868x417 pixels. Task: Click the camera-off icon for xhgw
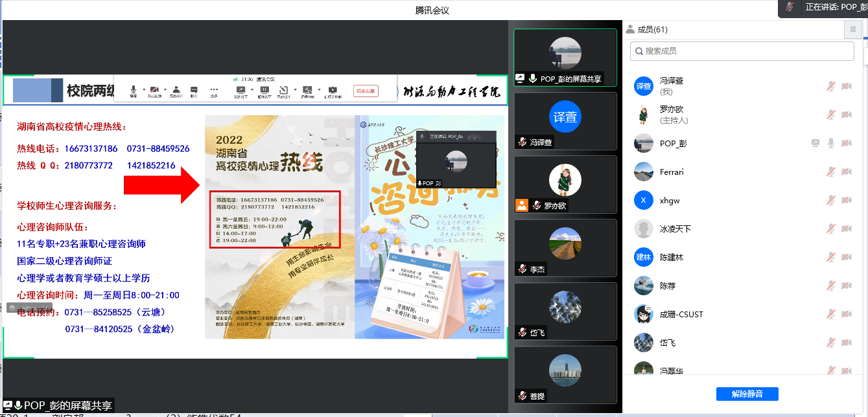(x=846, y=200)
